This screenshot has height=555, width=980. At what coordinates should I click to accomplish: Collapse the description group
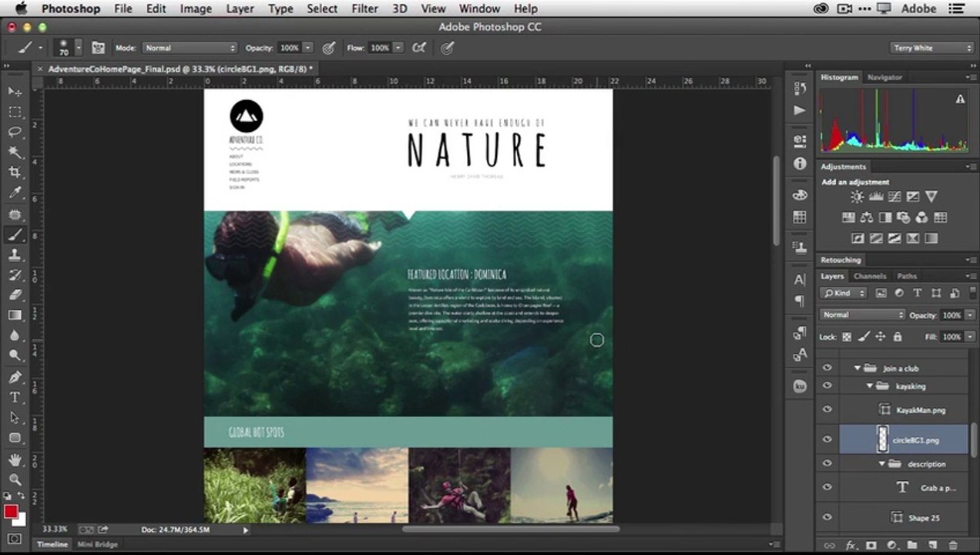(x=882, y=463)
